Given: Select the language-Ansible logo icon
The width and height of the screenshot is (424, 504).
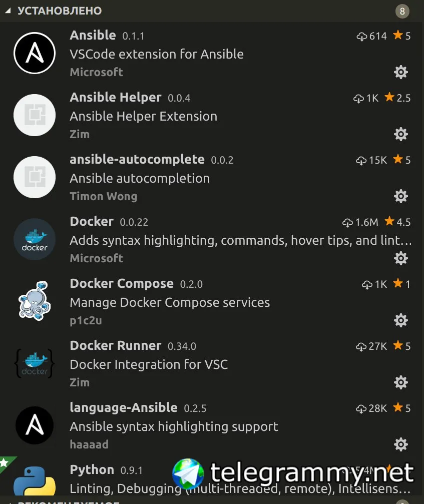Looking at the screenshot, I should (34, 425).
